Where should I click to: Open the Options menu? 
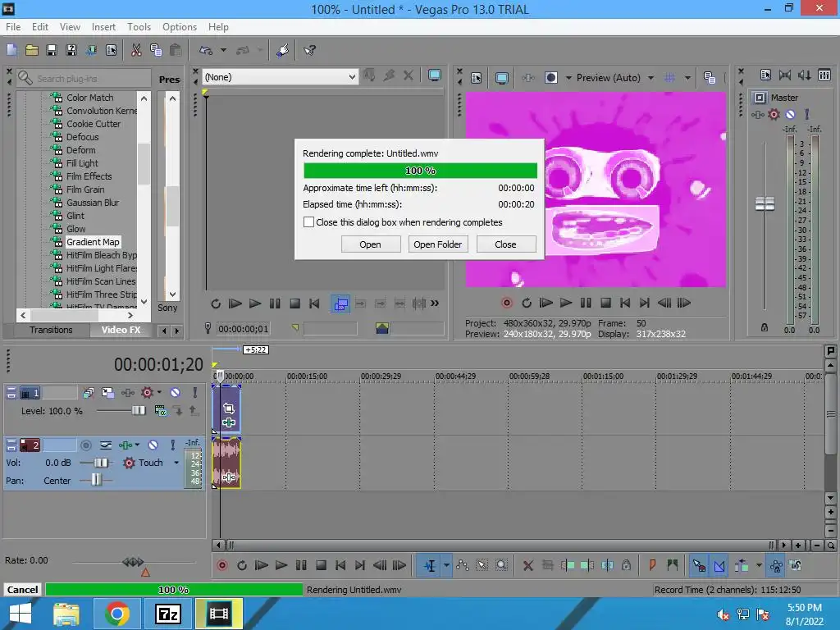180,27
